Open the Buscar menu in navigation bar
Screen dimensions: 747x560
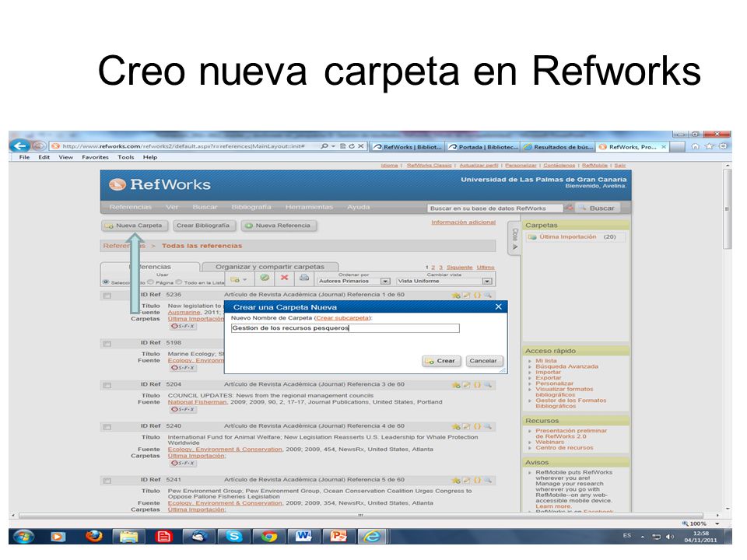pos(205,207)
